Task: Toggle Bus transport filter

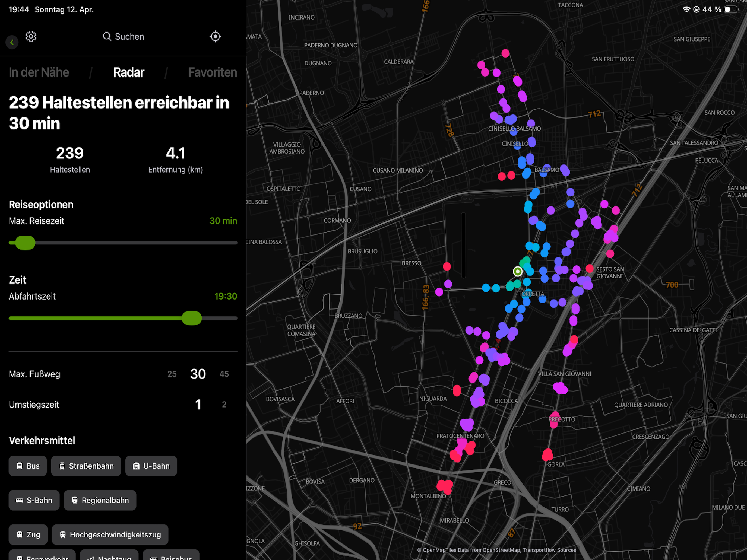Action: point(28,466)
